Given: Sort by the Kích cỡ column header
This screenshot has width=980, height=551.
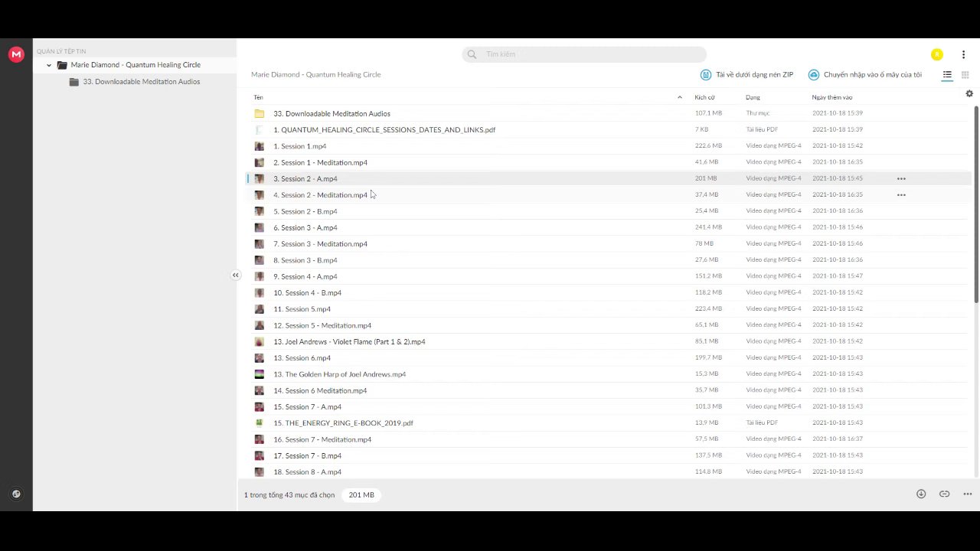Looking at the screenshot, I should click(x=704, y=98).
